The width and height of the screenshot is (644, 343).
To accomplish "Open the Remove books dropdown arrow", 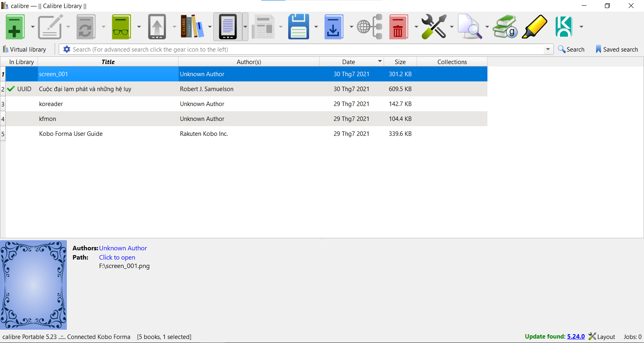I will (x=416, y=27).
